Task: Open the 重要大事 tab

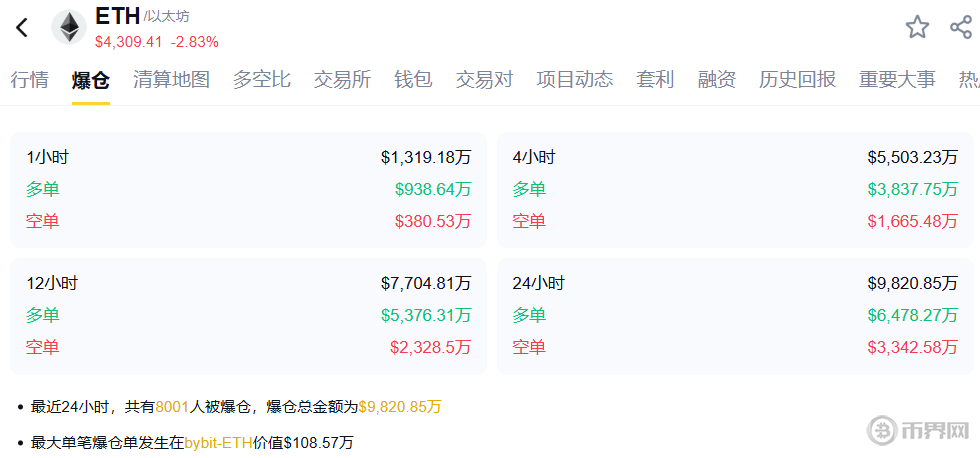Action: point(897,80)
